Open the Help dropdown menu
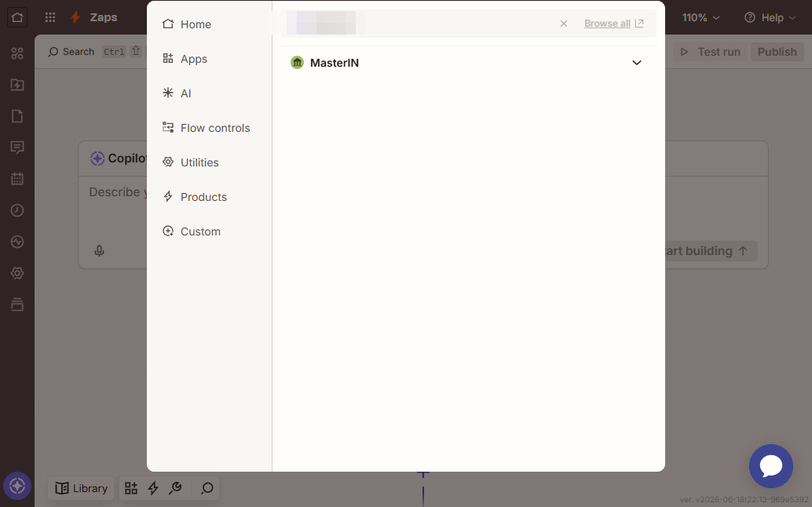 pyautogui.click(x=770, y=17)
